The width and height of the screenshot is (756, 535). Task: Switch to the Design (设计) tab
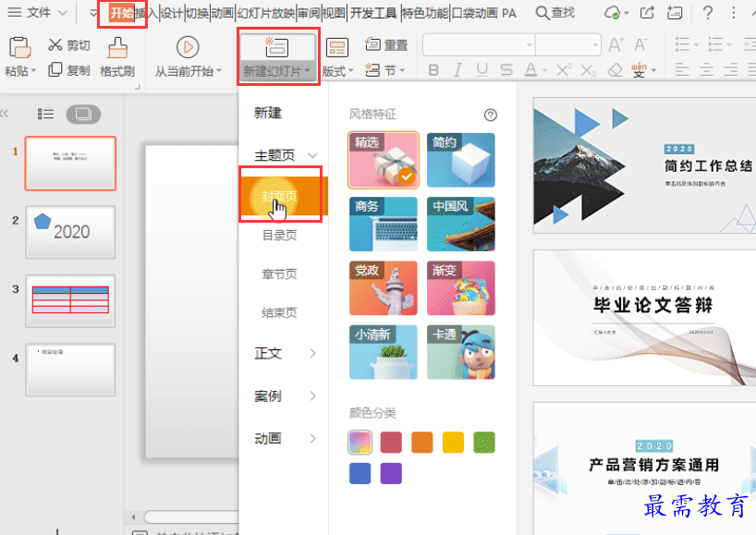pyautogui.click(x=172, y=13)
